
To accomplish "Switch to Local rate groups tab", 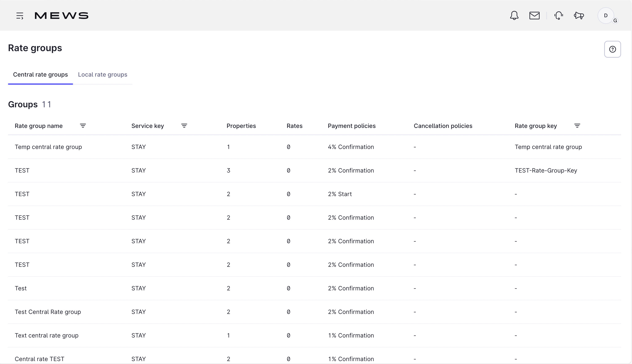I will tap(103, 74).
